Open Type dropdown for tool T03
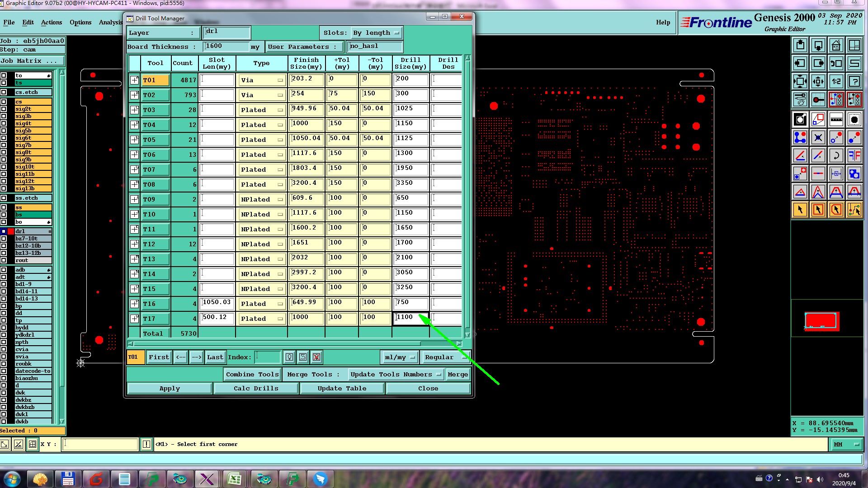The height and width of the screenshot is (488, 868). 261,110
